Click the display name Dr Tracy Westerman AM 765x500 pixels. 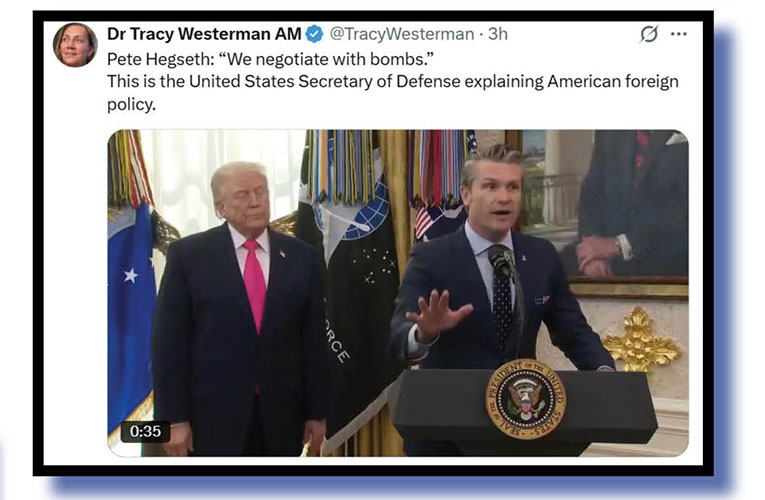[x=204, y=34]
